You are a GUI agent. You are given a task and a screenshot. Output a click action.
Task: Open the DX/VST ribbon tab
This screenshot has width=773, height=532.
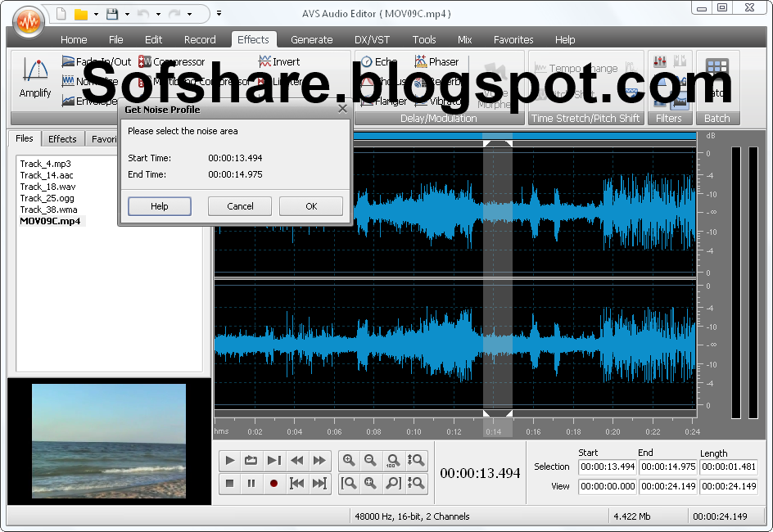pos(373,39)
